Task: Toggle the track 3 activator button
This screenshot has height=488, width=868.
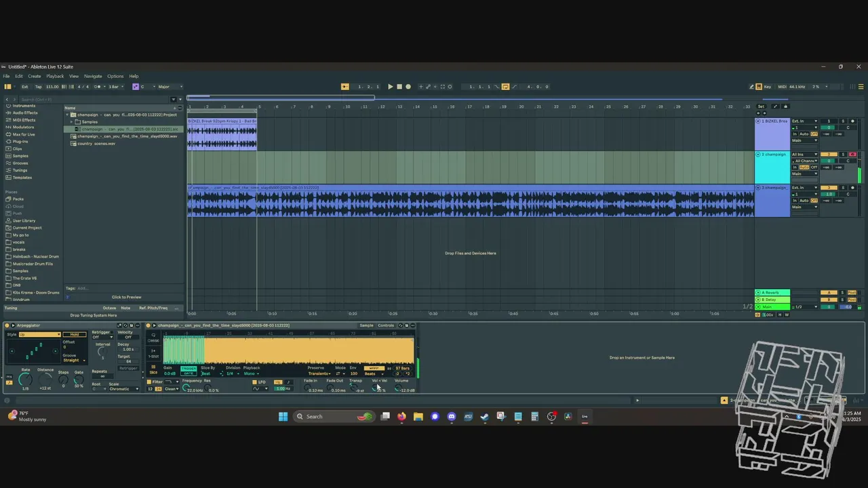Action: pyautogui.click(x=829, y=188)
